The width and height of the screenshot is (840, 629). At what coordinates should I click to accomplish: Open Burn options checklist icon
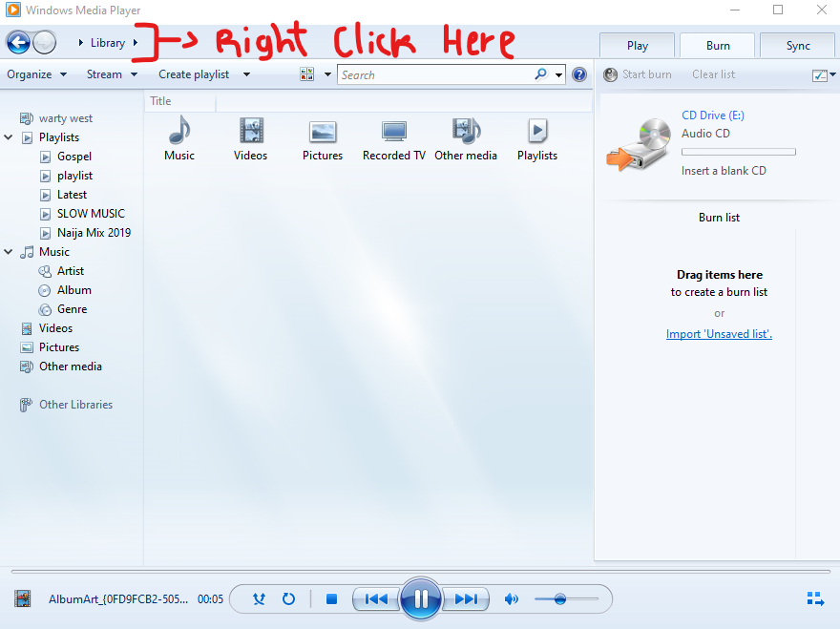coord(819,75)
